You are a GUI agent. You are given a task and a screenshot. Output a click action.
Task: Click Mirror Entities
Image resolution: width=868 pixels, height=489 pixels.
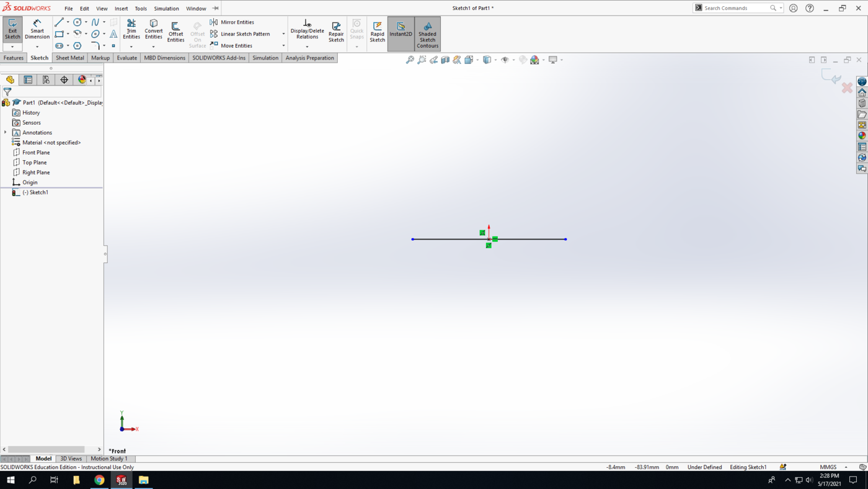click(x=232, y=22)
